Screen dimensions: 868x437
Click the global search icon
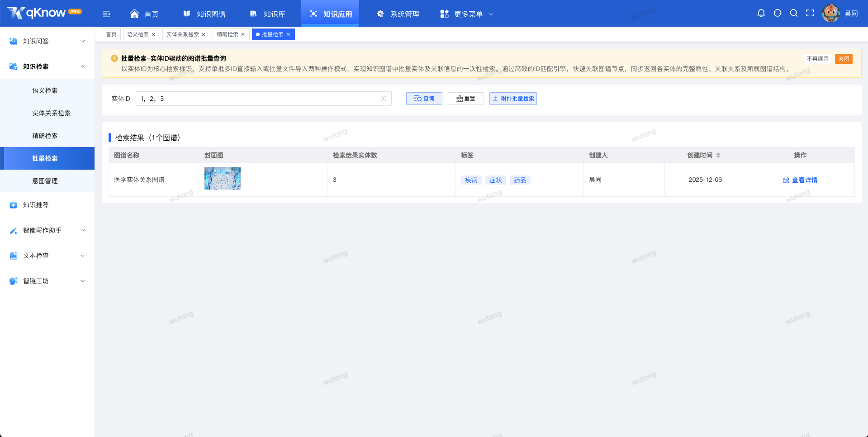coord(794,13)
